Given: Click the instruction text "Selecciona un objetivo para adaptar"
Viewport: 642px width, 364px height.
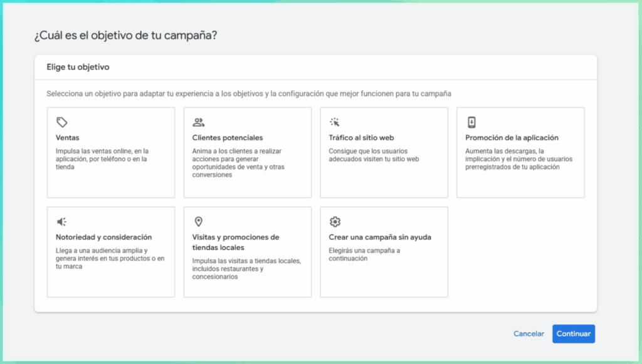Looking at the screenshot, I should (x=249, y=93).
